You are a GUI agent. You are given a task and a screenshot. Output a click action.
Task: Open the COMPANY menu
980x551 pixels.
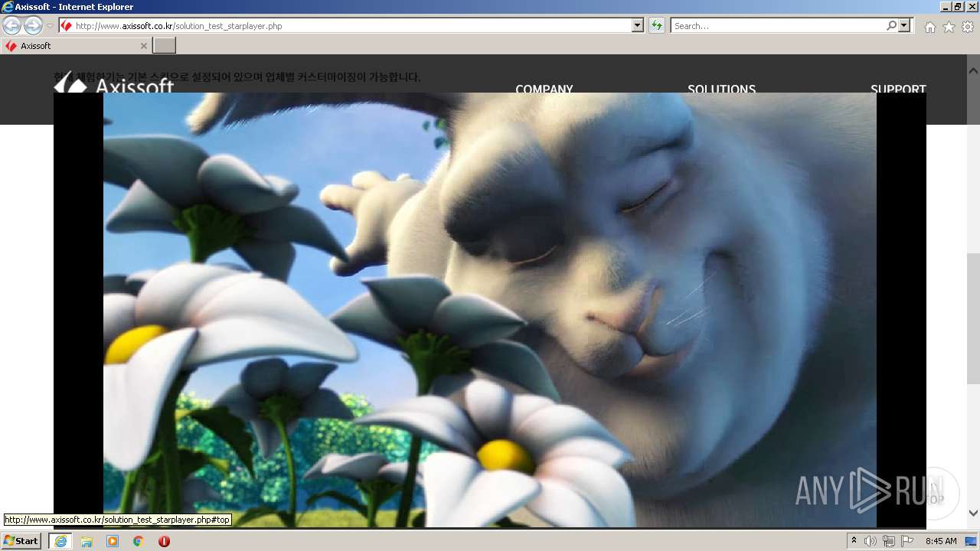(x=544, y=89)
